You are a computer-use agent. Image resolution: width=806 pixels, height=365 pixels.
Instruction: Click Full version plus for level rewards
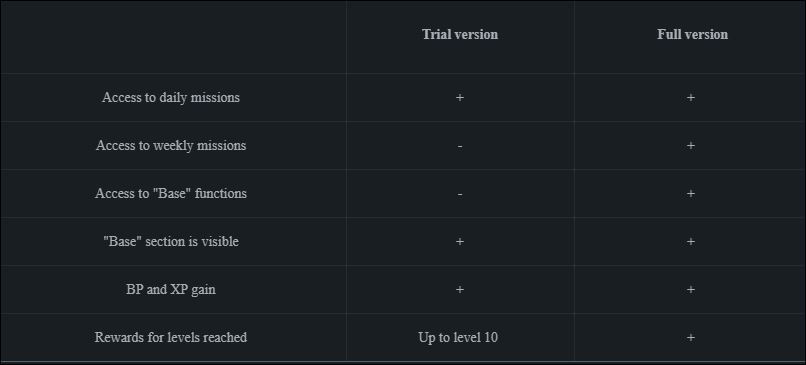pos(691,338)
